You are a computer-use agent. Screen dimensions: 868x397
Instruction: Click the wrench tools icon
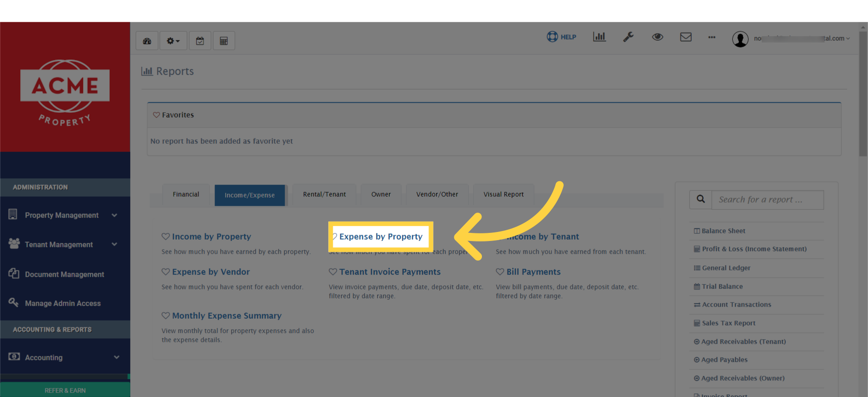[x=628, y=37]
